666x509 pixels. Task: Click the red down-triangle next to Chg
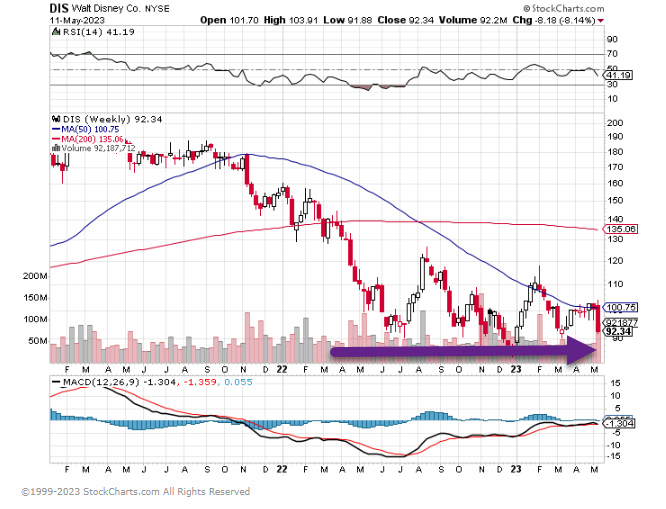tap(601, 20)
